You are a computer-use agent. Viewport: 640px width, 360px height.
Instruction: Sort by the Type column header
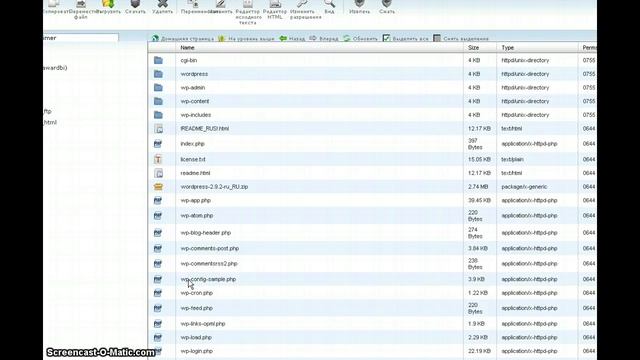point(507,48)
